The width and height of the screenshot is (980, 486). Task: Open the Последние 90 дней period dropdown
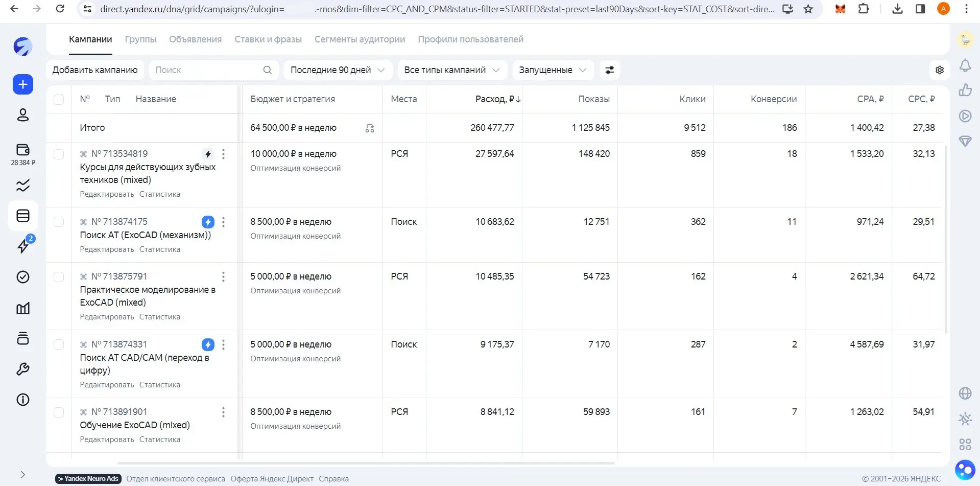click(338, 70)
